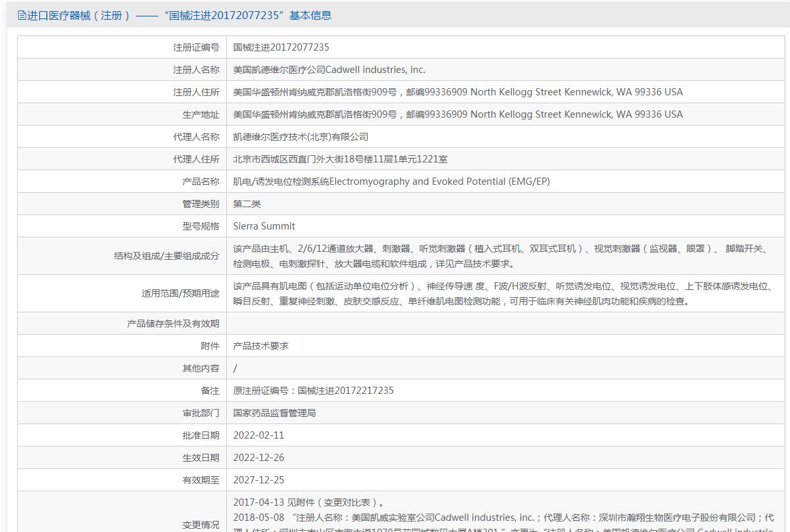
Task: Click the registration number value 国械注进20172077235
Action: [x=281, y=47]
